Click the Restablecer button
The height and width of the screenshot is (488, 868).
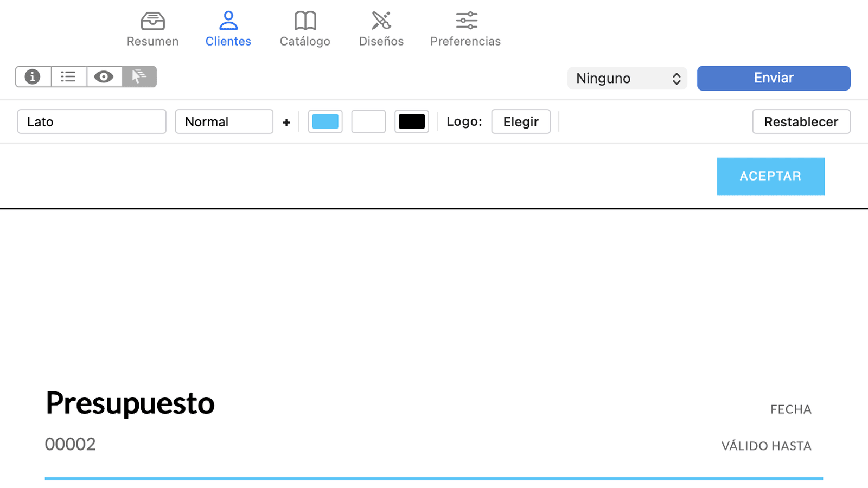[801, 122]
